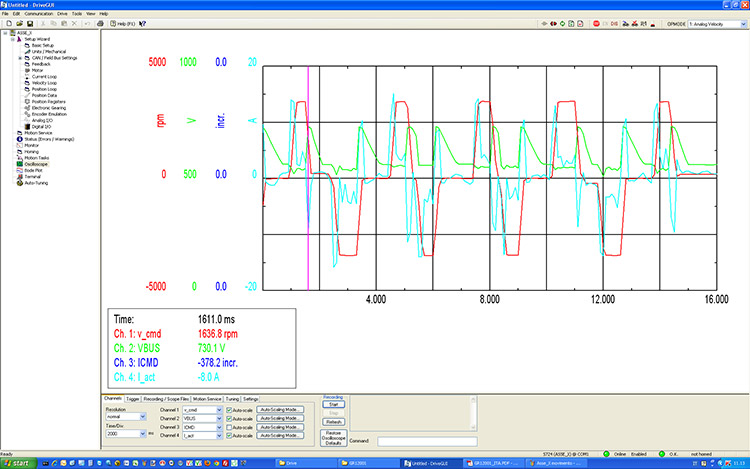Screen dimensions: 750x469
Task: Select the Bode Plot tree icon
Action: click(18, 171)
